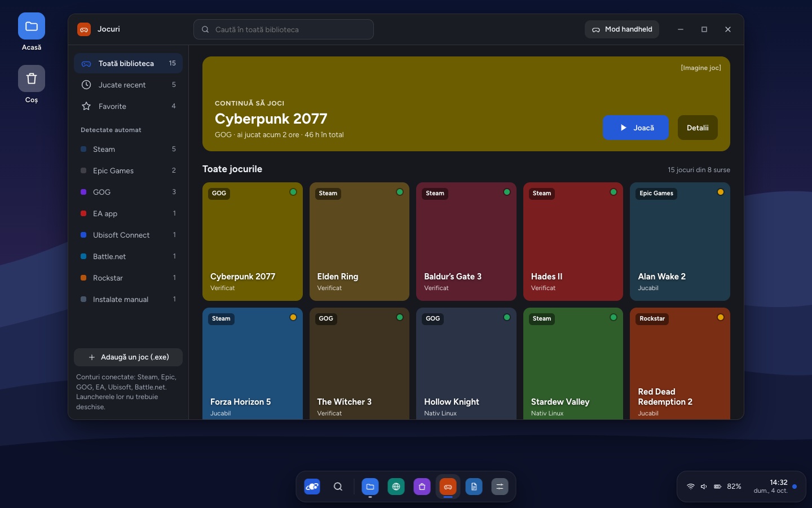Screen dimensions: 812x508
Task: Open the blue launcher icon in the dock
Action: pos(312,487)
